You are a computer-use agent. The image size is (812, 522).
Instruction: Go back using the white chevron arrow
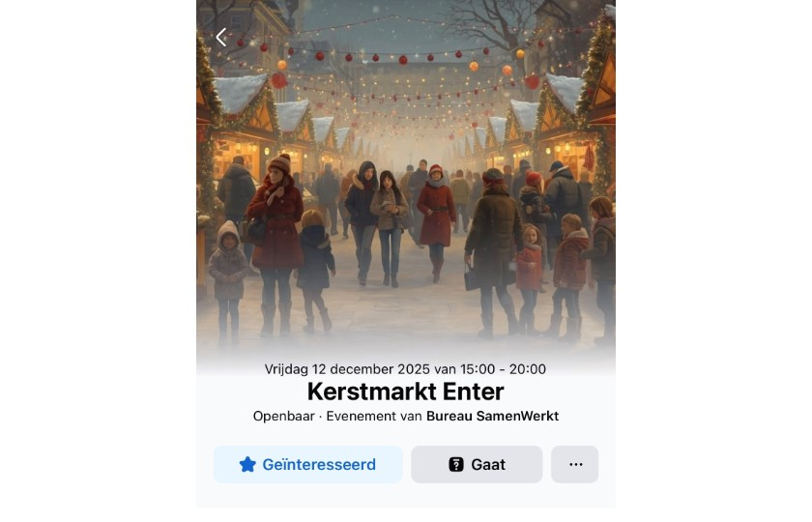221,38
